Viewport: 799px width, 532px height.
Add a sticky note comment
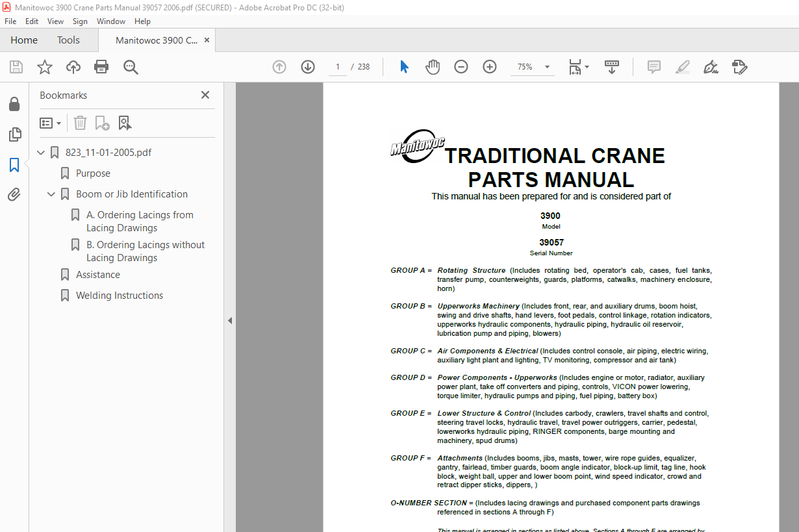pos(654,67)
